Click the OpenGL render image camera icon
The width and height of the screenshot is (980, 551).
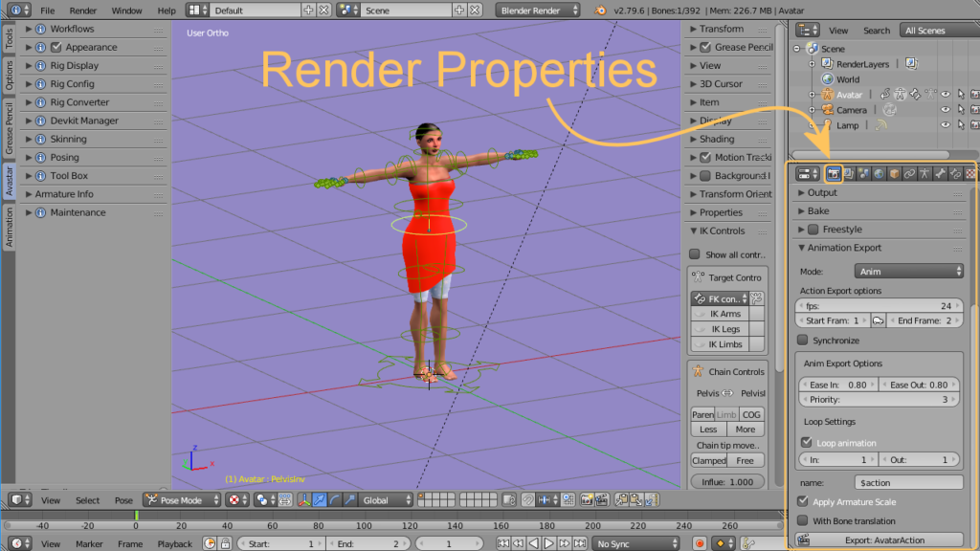tap(587, 499)
